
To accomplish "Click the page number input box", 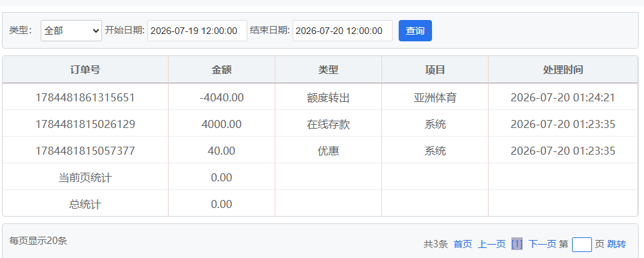I will tap(581, 245).
